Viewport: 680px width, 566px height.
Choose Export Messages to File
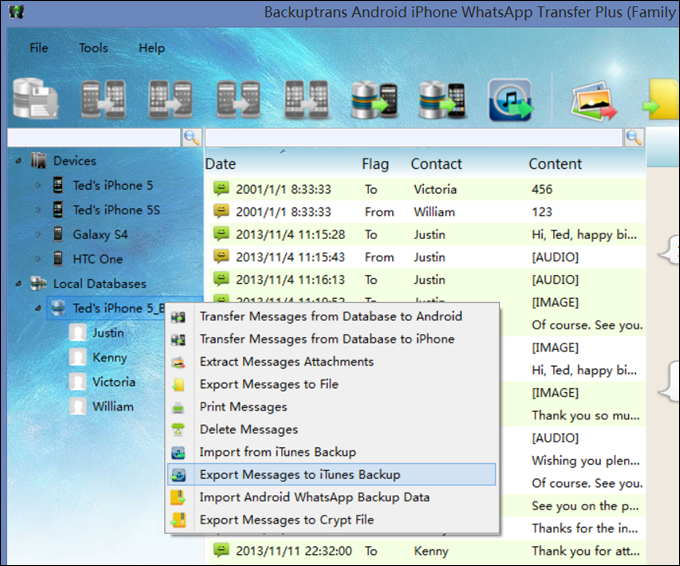click(331, 384)
